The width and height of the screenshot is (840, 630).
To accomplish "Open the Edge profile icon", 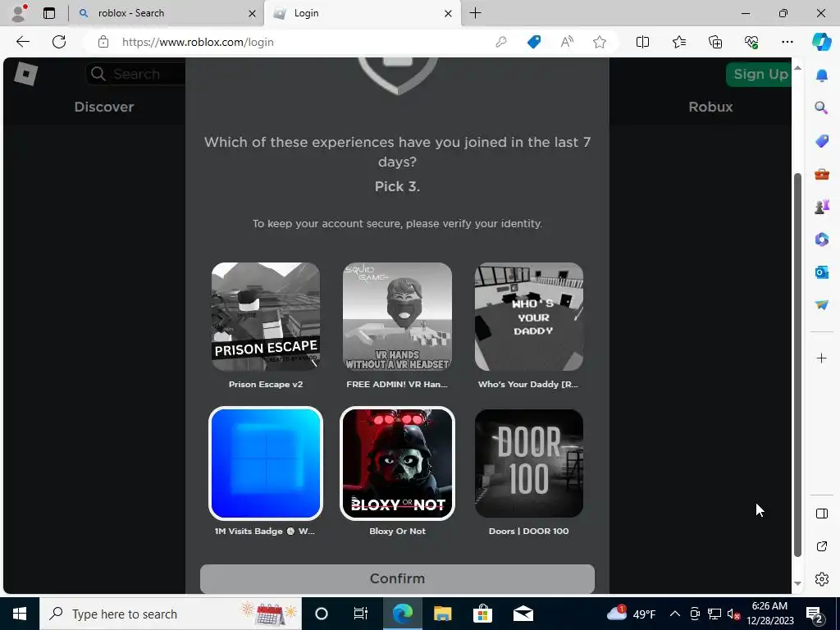I will 20,13.
